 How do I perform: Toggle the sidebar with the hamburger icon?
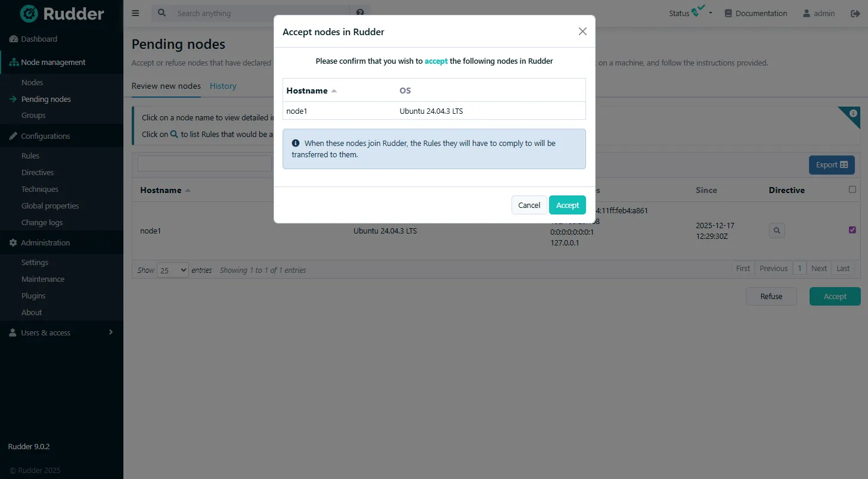coord(135,13)
